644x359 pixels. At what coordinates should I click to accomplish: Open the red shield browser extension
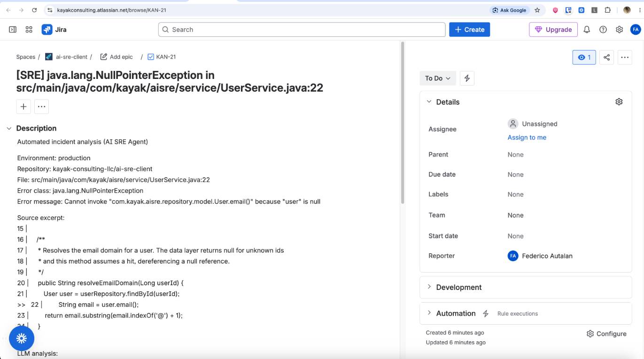(x=555, y=10)
